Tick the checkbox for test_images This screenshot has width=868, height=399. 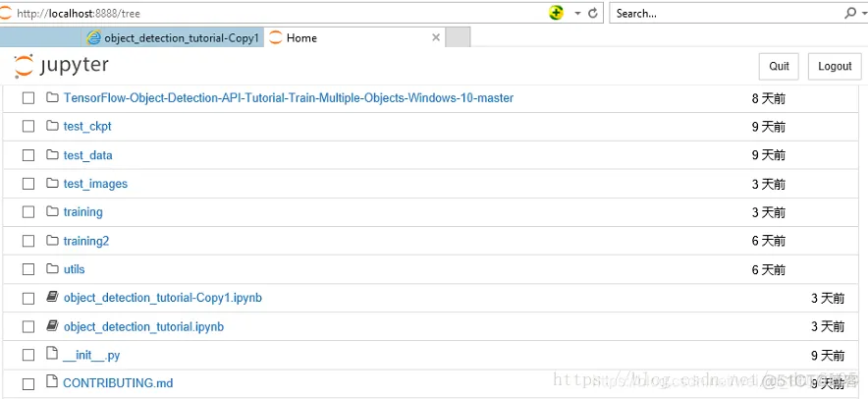28,184
